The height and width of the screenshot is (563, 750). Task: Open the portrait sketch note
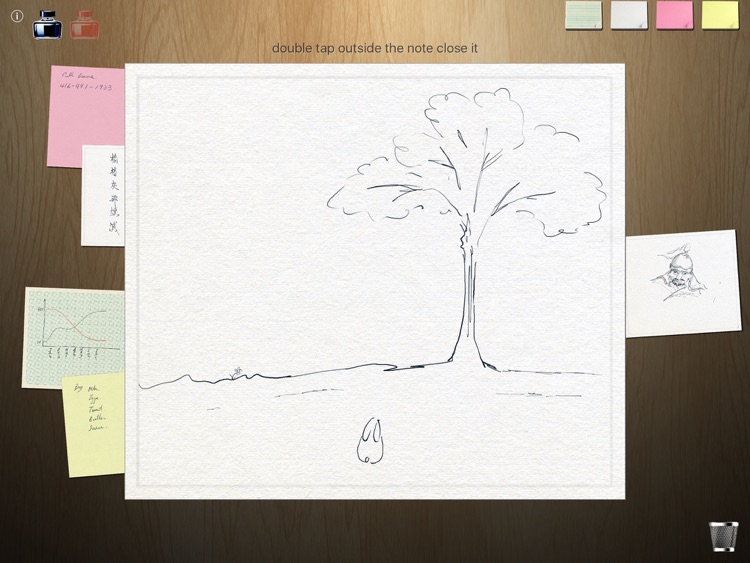click(684, 283)
